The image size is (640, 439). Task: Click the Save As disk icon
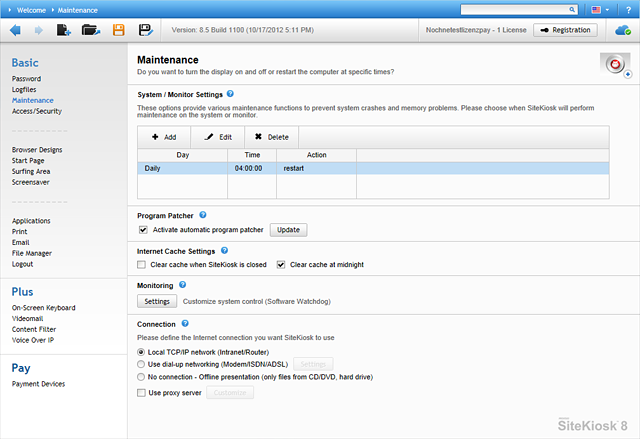[145, 30]
